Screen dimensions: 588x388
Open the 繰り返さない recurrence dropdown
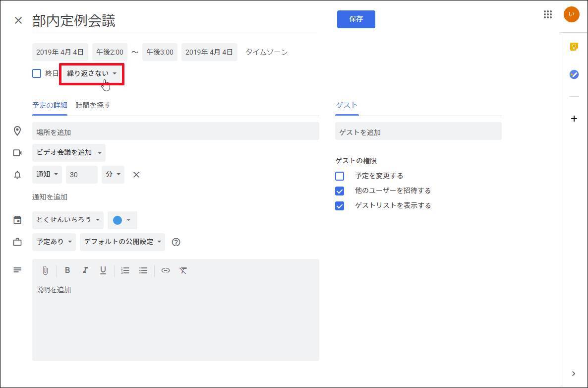tap(92, 73)
